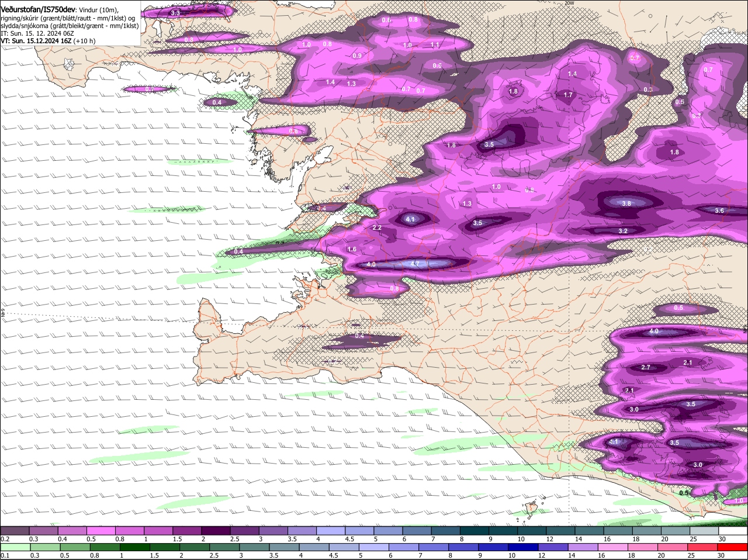Click the 3.8 precipitation value on the map
Screen dimensions: 748x560
626,203
